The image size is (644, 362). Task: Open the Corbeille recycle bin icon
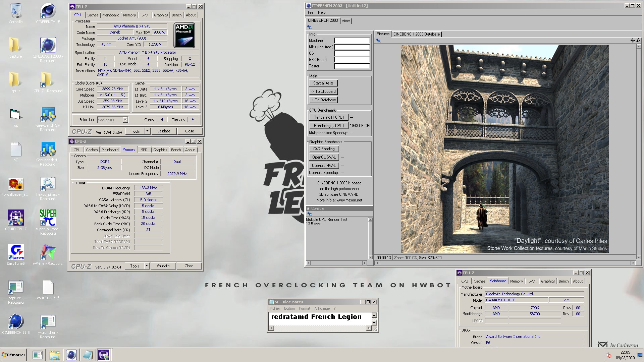point(16,11)
